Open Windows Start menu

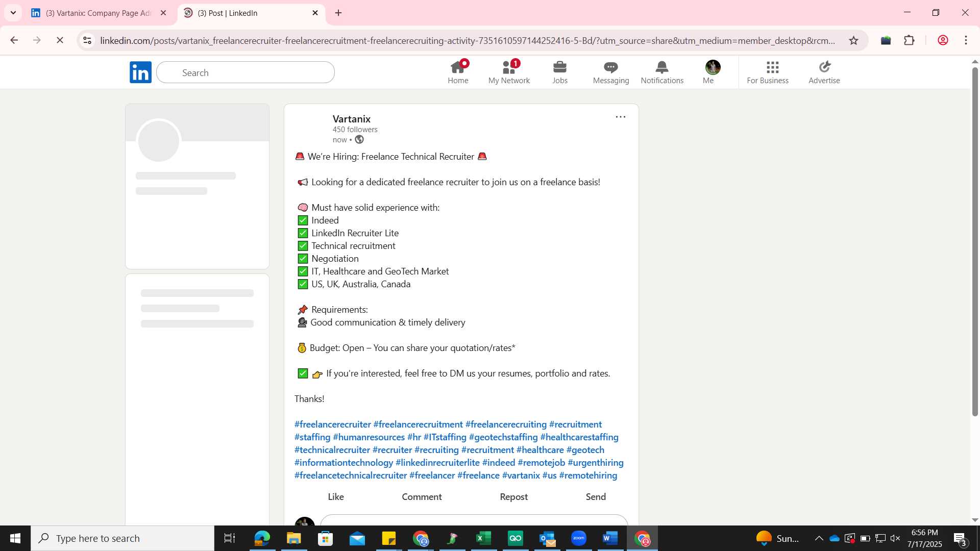pos(15,538)
